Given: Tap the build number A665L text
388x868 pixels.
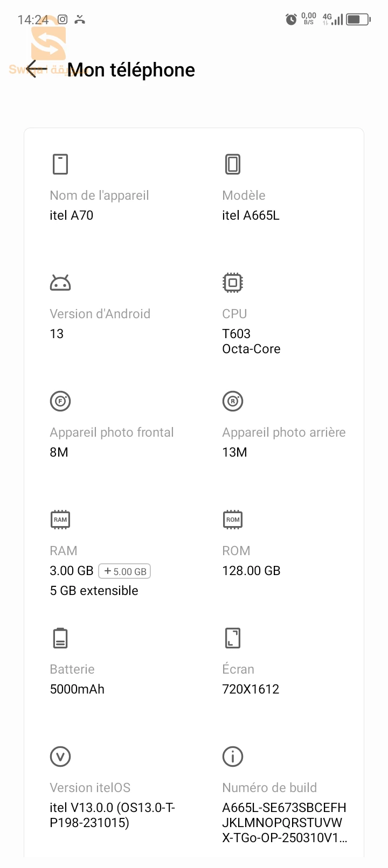Looking at the screenshot, I should pyautogui.click(x=284, y=822).
